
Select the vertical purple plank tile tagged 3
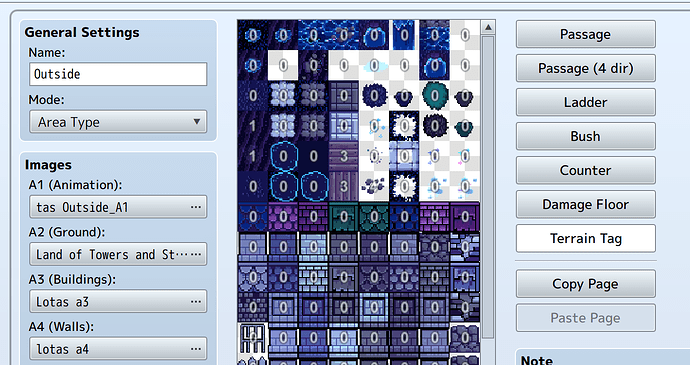tap(344, 187)
